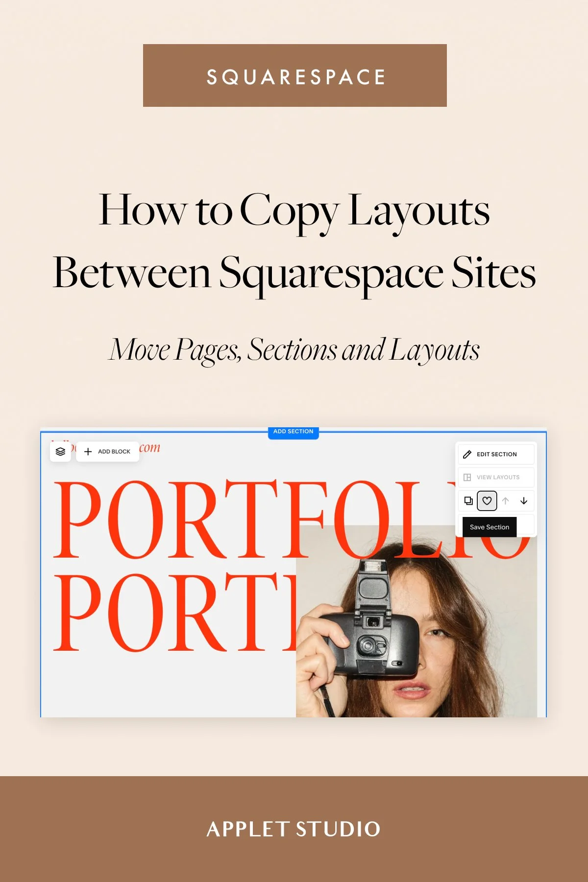Click the blue ADD SECTION button
The height and width of the screenshot is (882, 588).
coord(293,432)
